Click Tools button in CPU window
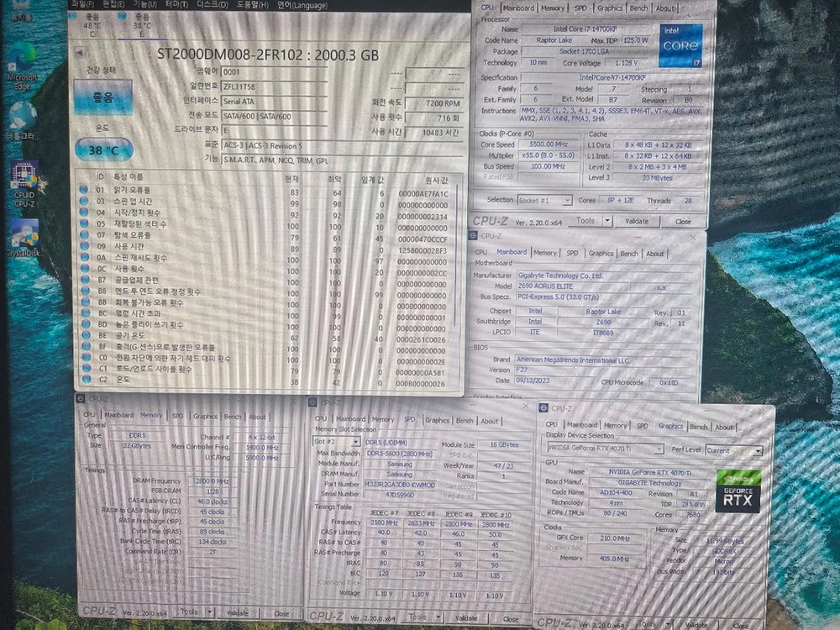 click(585, 220)
